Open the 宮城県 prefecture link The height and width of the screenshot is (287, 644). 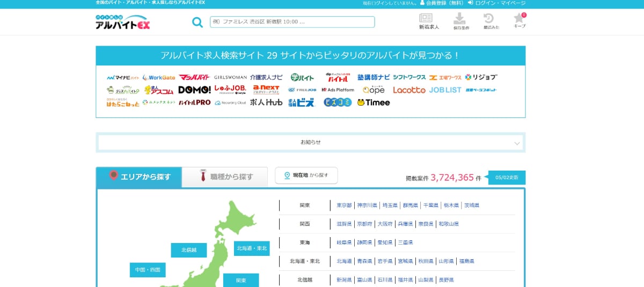[405, 261]
